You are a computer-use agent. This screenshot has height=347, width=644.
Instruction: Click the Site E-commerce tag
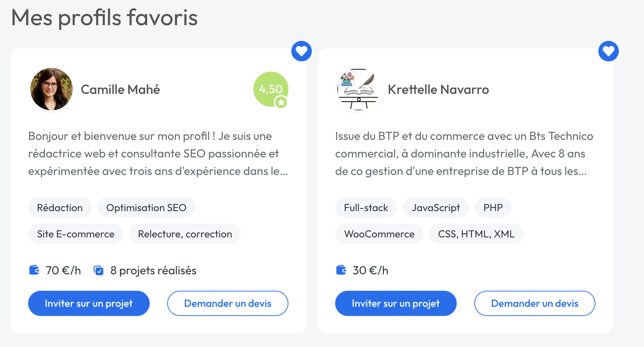pyautogui.click(x=76, y=234)
